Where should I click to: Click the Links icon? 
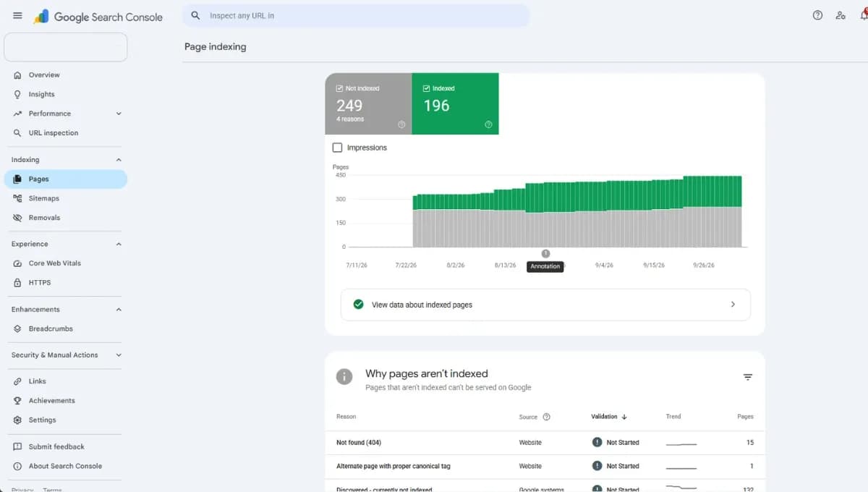pyautogui.click(x=17, y=381)
